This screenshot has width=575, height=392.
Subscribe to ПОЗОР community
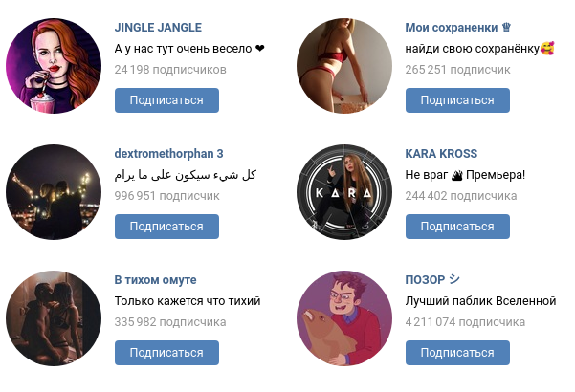457,353
